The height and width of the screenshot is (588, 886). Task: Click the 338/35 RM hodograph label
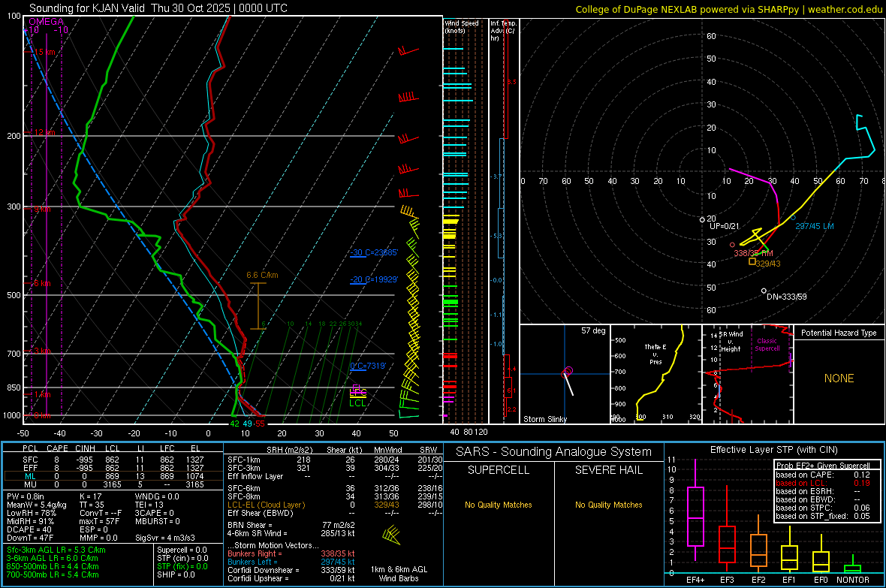tap(752, 253)
